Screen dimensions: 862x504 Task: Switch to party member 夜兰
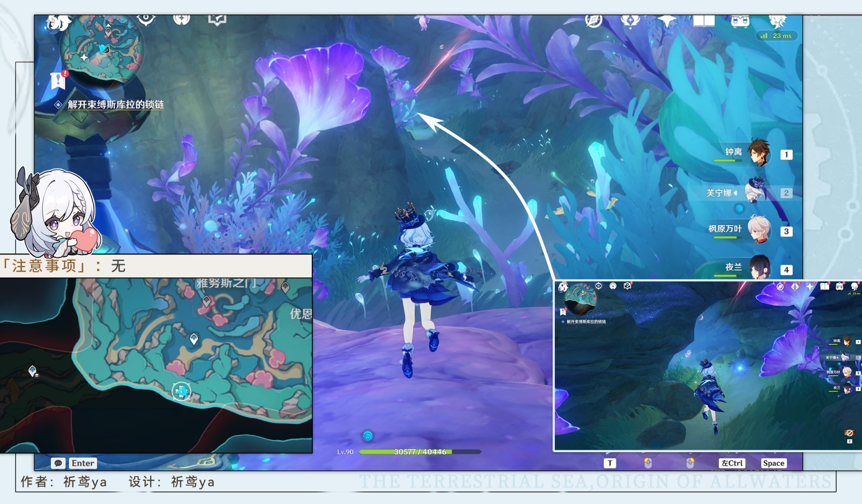(x=759, y=267)
